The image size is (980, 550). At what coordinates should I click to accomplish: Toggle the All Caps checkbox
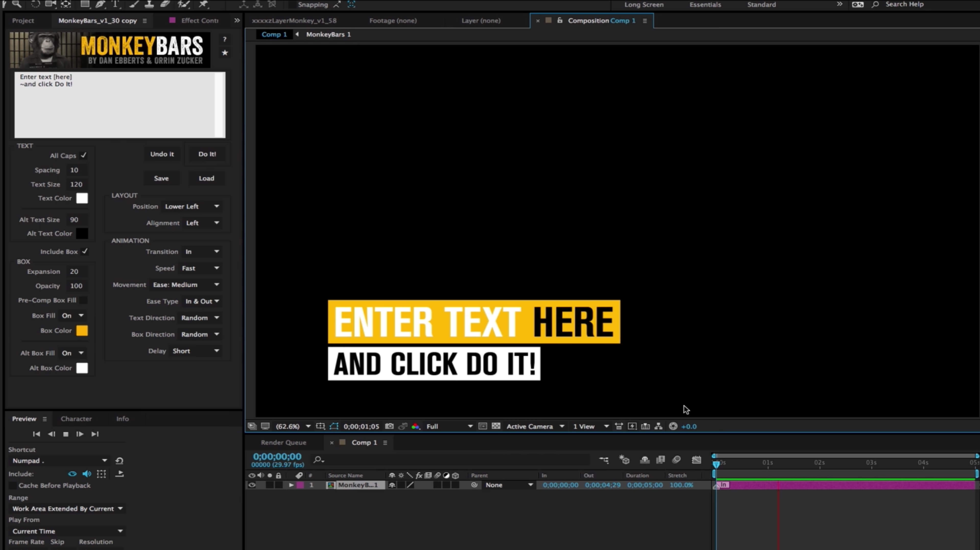tap(83, 155)
